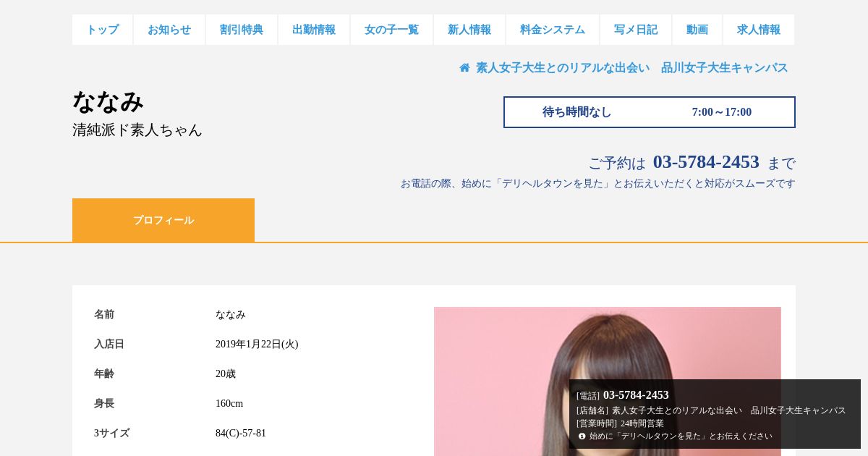Select the プロフィール tab
The image size is (868, 456).
point(163,220)
